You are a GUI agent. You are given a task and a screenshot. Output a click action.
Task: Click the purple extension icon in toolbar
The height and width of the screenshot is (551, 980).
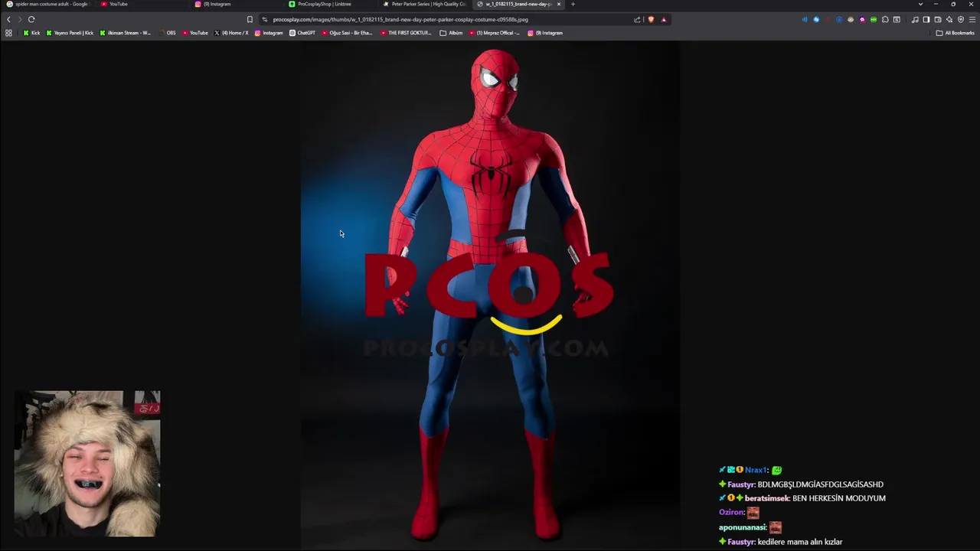[x=862, y=19]
